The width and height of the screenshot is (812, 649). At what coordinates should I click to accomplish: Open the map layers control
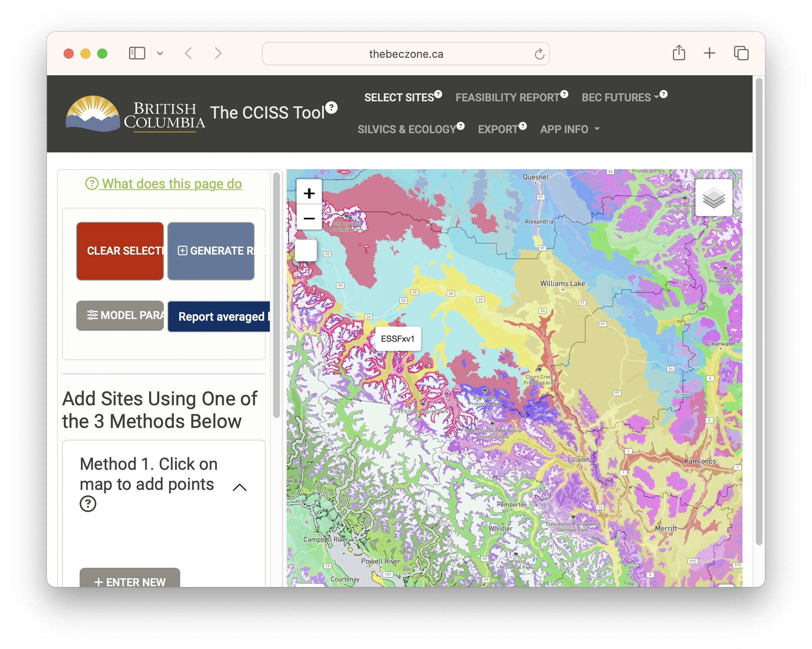coord(713,198)
